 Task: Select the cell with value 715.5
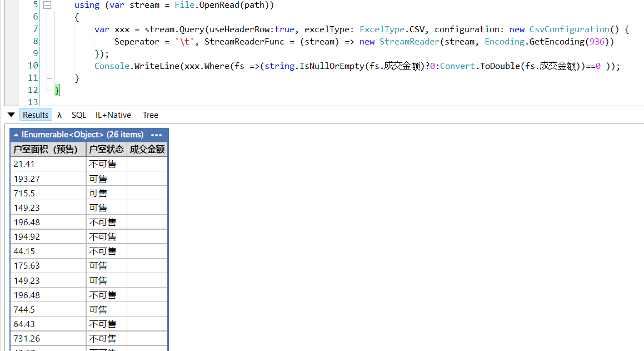48,193
